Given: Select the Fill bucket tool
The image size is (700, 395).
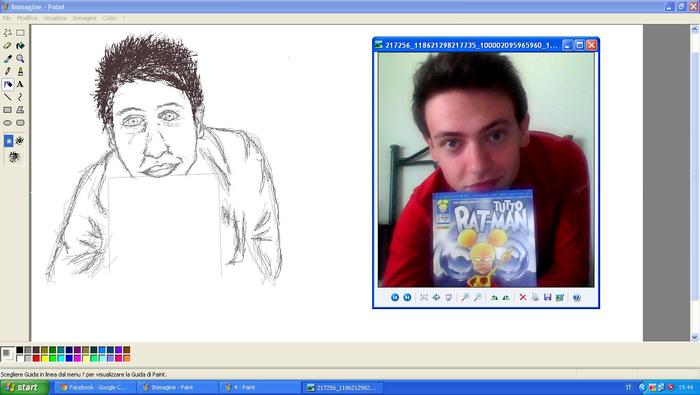Looking at the screenshot, I should [20, 46].
